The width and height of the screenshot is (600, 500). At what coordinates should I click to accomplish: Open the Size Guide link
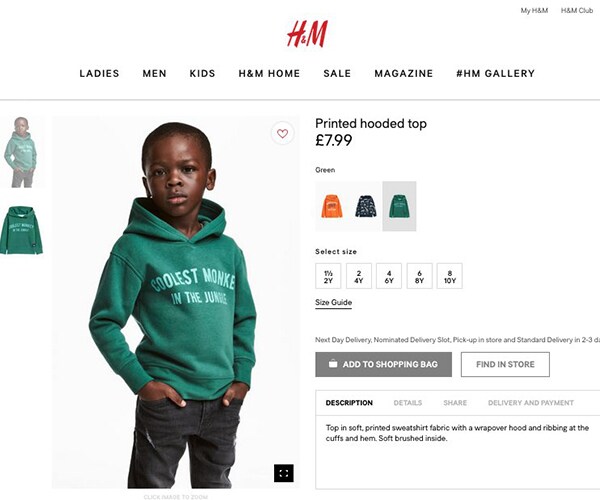coord(333,303)
